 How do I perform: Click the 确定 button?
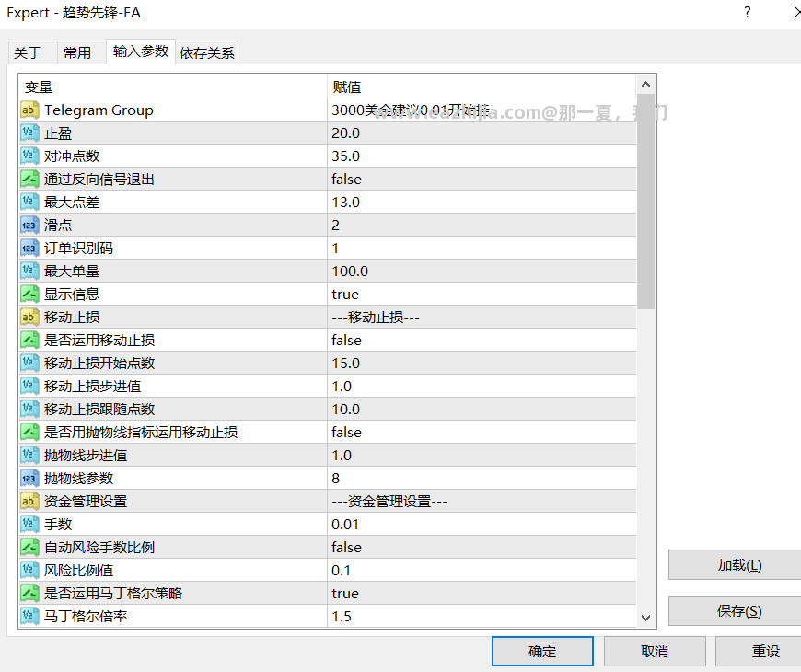click(542, 651)
